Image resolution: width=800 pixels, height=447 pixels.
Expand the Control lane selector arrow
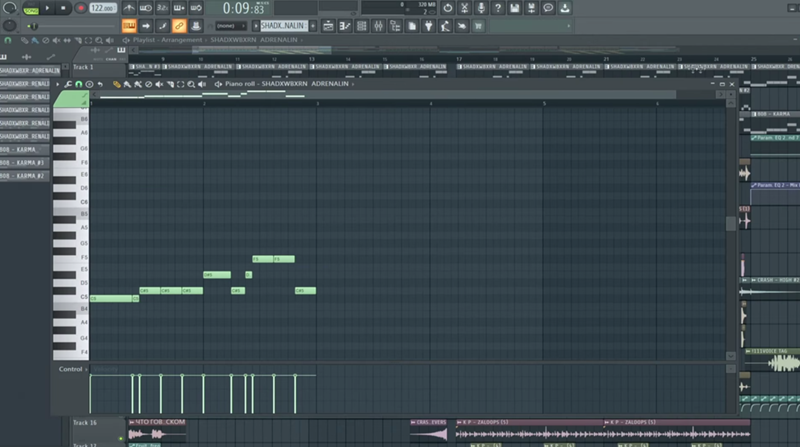point(86,369)
